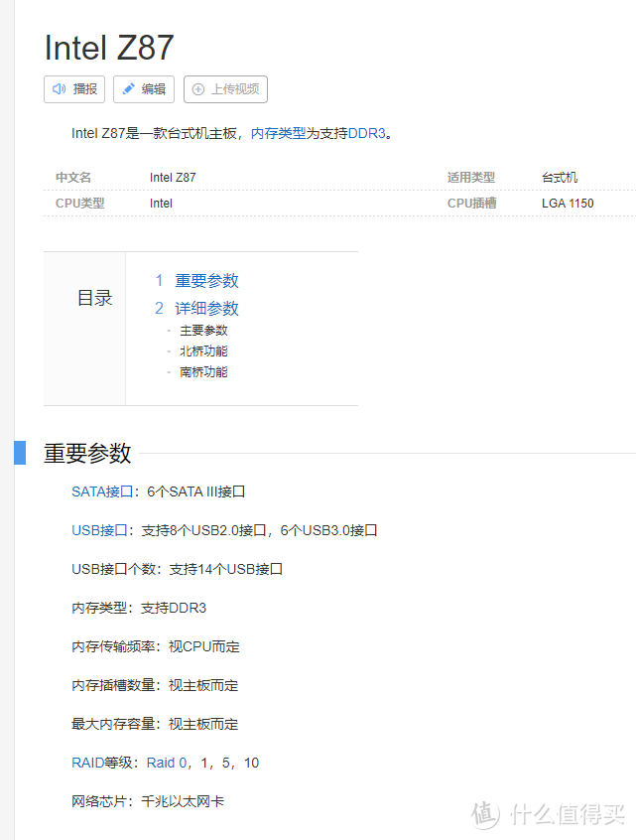Click text 支持14个USB接口
This screenshot has height=840, width=636.
point(226,569)
